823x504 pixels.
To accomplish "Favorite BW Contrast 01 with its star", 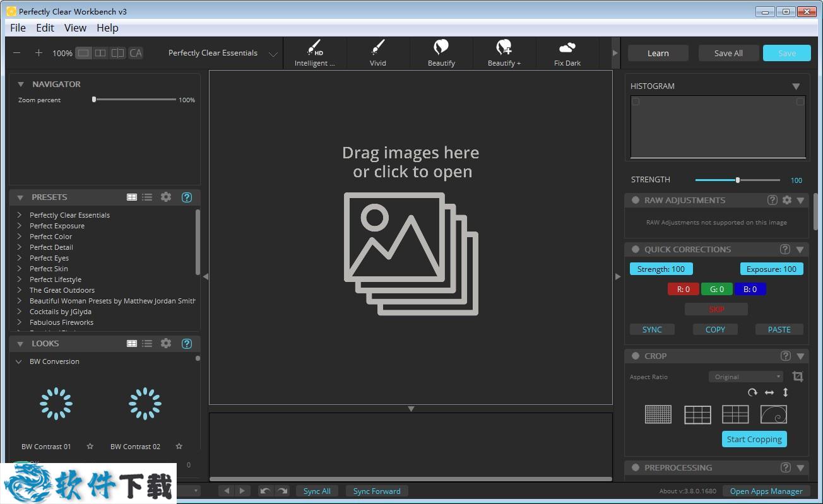I will click(90, 446).
